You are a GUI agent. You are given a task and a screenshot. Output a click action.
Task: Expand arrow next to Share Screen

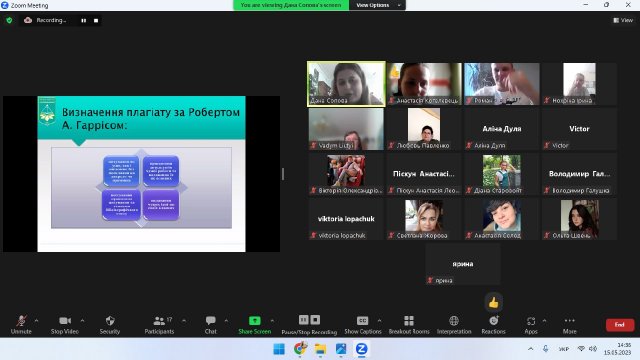(272, 321)
